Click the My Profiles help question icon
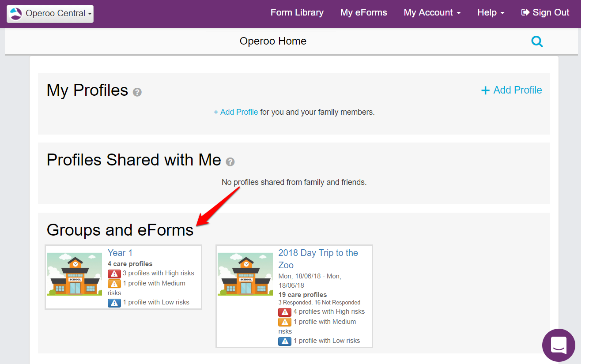589x364 pixels. tap(137, 92)
